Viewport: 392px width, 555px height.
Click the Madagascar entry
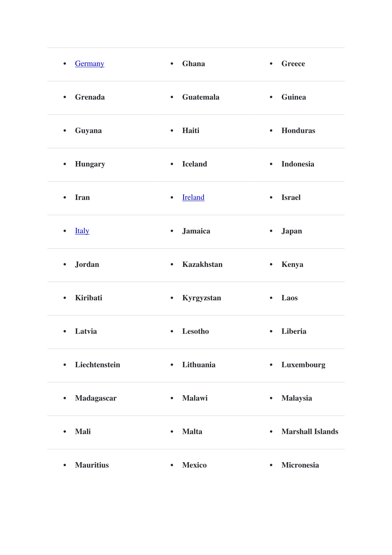(96, 398)
